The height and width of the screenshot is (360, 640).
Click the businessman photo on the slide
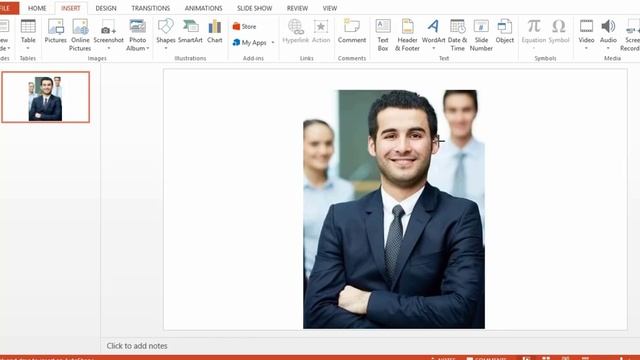point(394,209)
